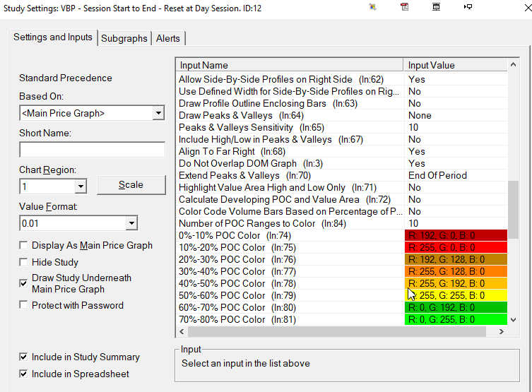Image resolution: width=532 pixels, height=392 pixels.
Task: Toggle the Hide Study checkbox
Action: 23,262
